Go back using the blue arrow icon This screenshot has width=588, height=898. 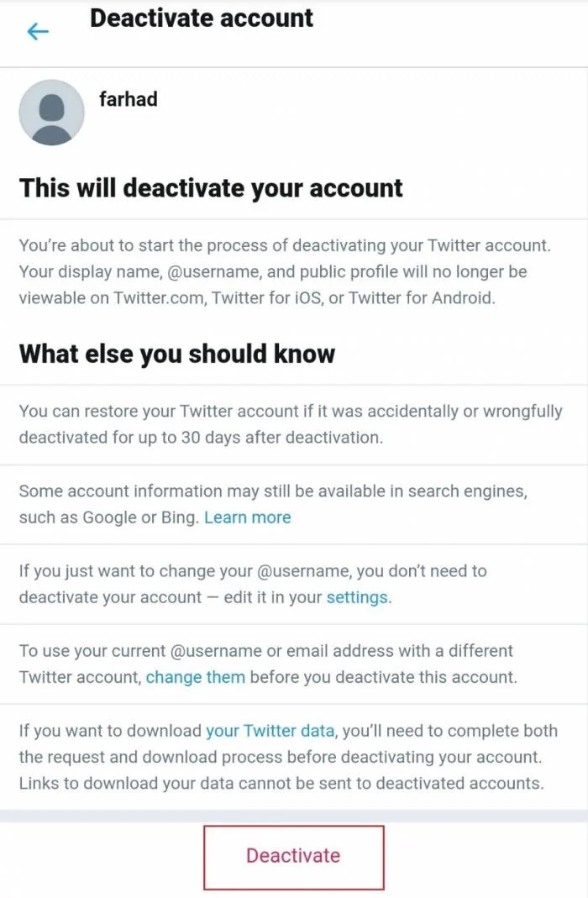pos(38,31)
